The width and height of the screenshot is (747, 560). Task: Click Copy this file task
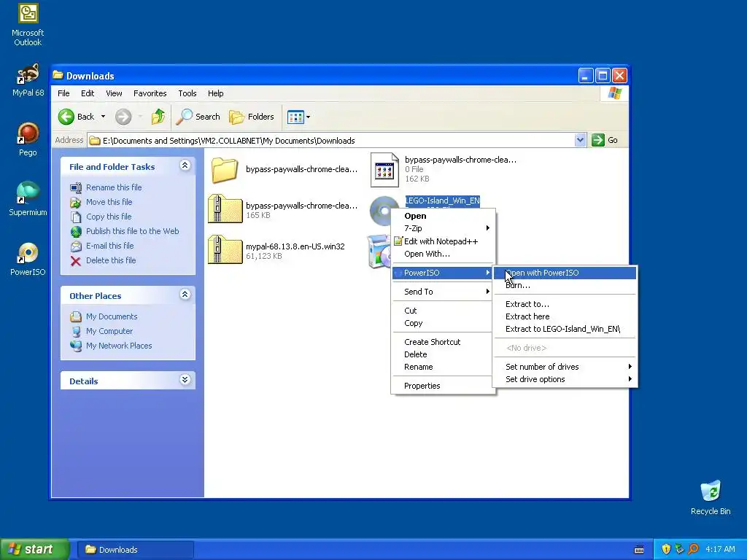[109, 217]
